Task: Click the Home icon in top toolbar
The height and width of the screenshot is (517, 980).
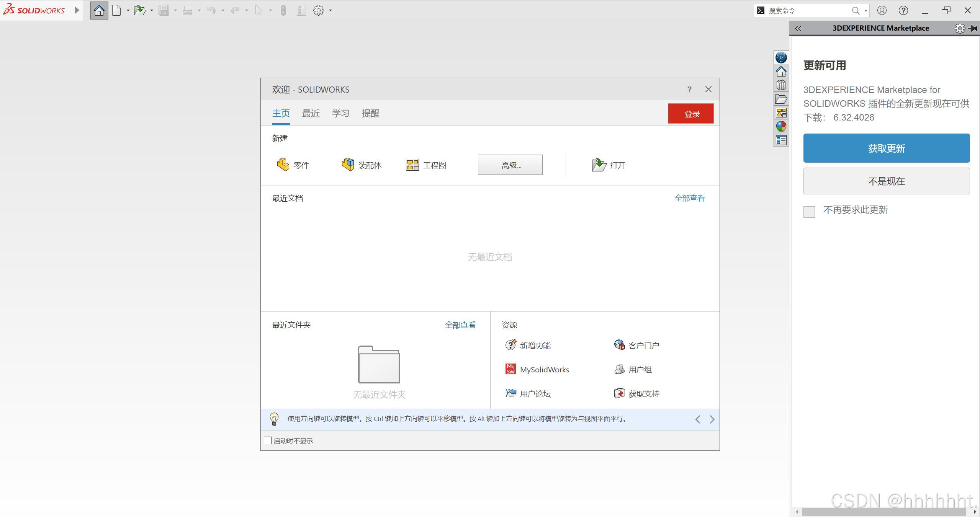Action: pos(99,10)
